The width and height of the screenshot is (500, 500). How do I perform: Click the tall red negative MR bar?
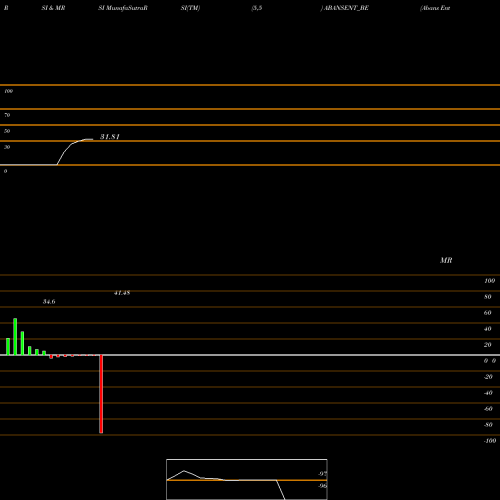point(101,394)
